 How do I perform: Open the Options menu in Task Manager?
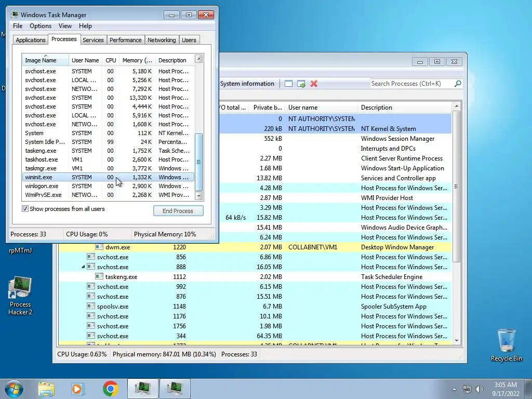pyautogui.click(x=41, y=26)
